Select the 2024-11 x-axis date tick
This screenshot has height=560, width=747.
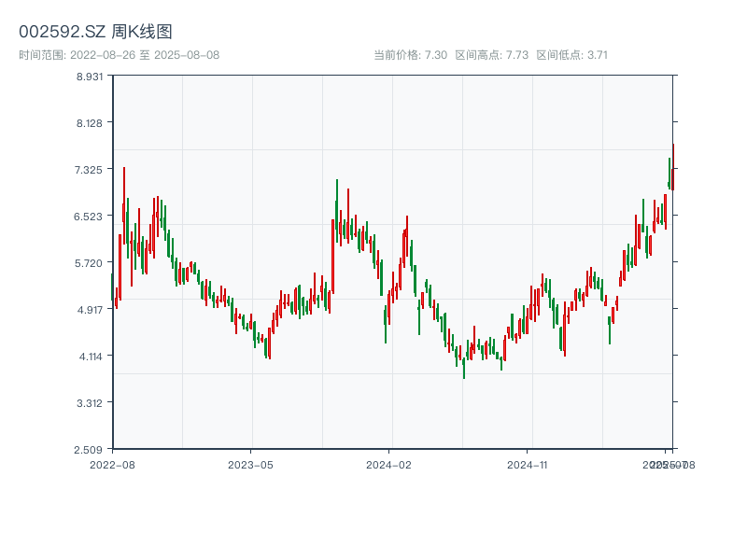coord(527,464)
